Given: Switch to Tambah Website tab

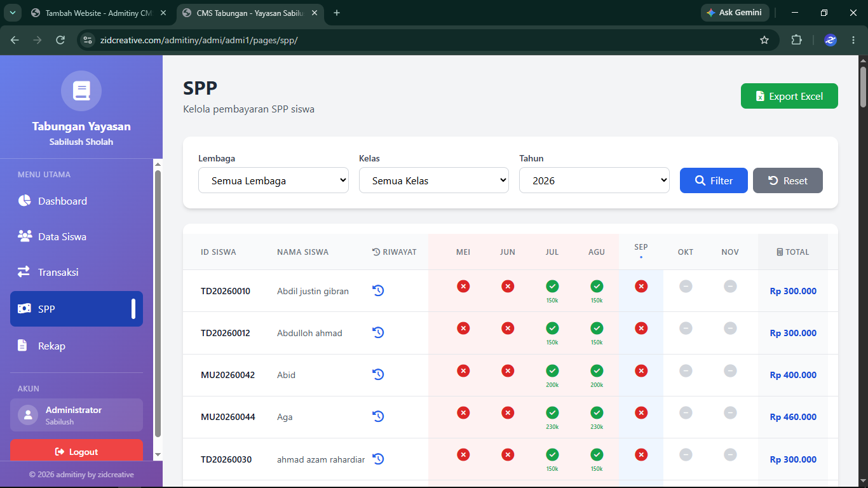Looking at the screenshot, I should [99, 13].
